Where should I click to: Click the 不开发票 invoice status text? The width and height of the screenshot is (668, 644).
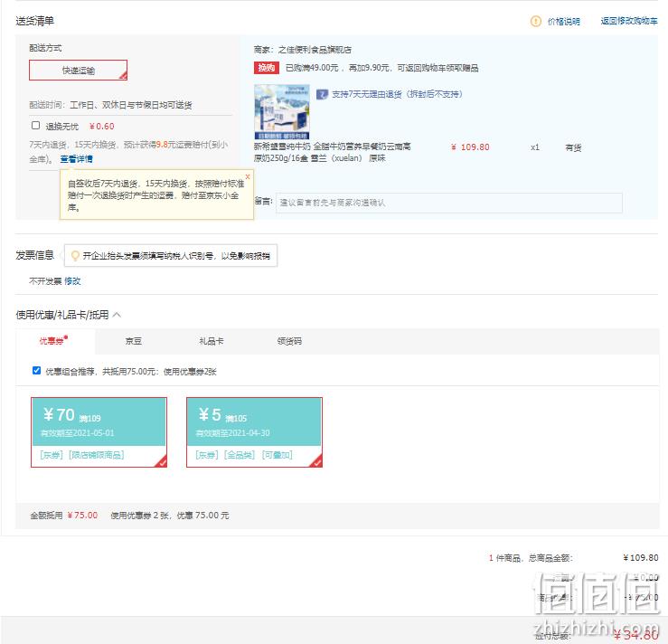(45, 281)
